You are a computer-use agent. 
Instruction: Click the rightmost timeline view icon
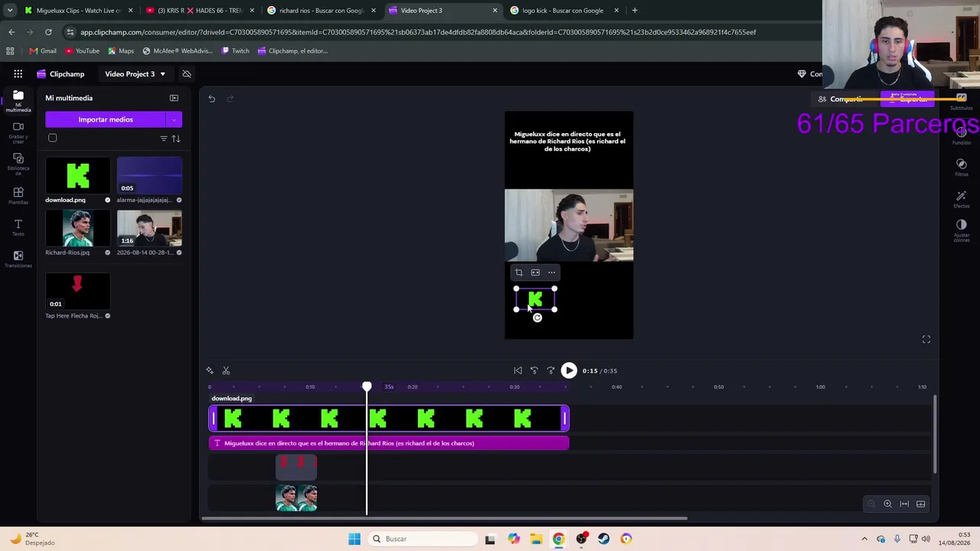tap(921, 504)
